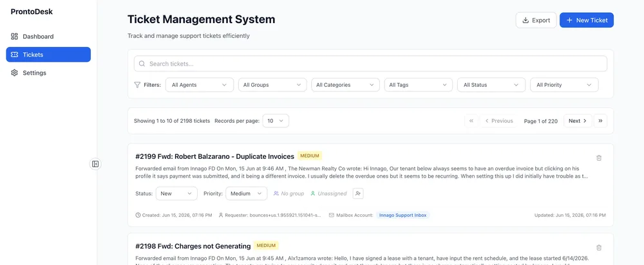Click the MEDIUM badge on ticket #2199

[x=310, y=156]
